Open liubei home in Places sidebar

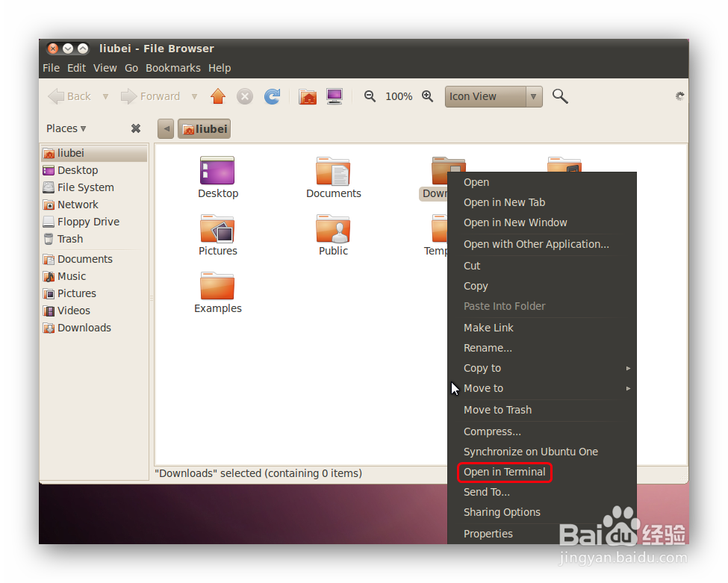94,153
